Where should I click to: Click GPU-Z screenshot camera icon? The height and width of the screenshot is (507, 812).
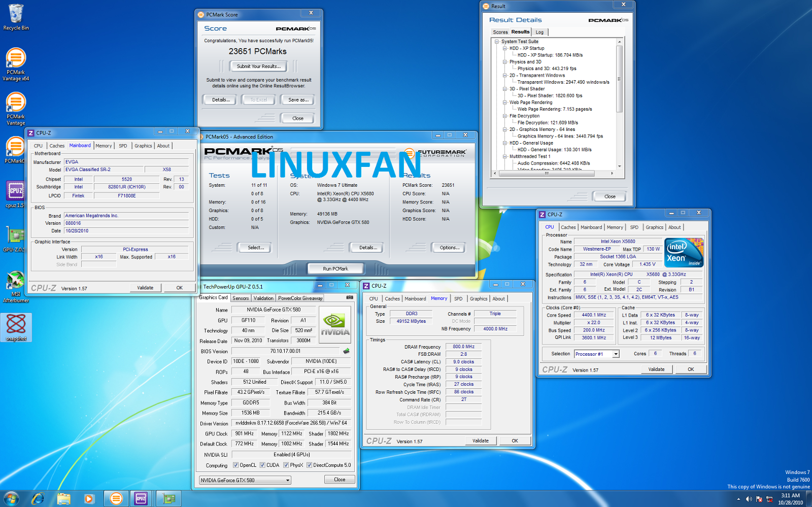click(350, 297)
